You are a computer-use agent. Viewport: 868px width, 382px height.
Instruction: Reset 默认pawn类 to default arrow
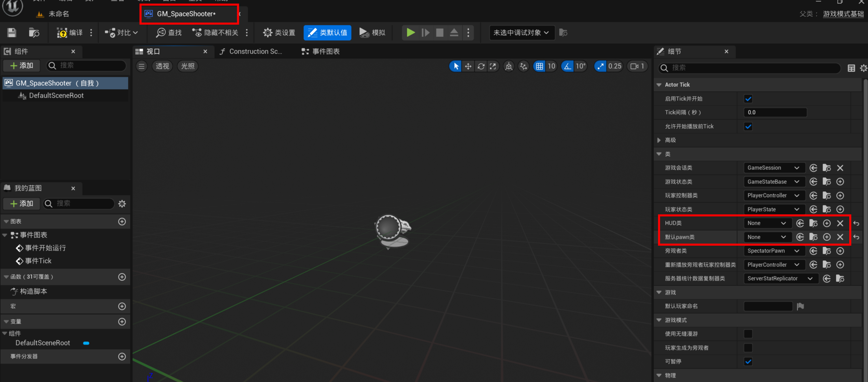[856, 237]
